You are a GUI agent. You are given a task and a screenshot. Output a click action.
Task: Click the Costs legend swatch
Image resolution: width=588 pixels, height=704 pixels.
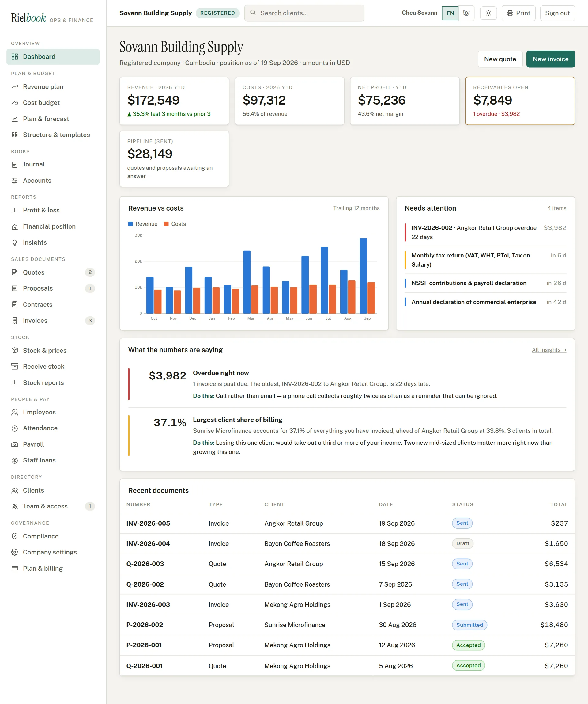pos(166,224)
